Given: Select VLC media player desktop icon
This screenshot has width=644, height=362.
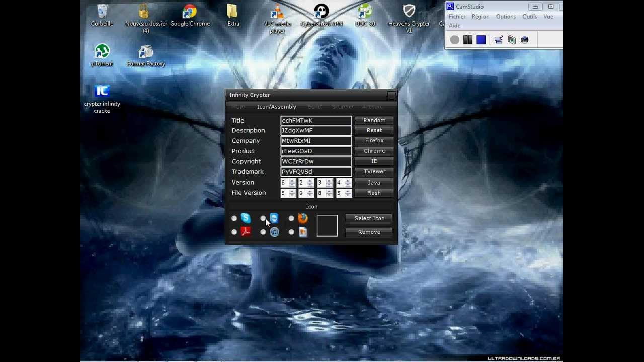Looking at the screenshot, I should pyautogui.click(x=277, y=19).
